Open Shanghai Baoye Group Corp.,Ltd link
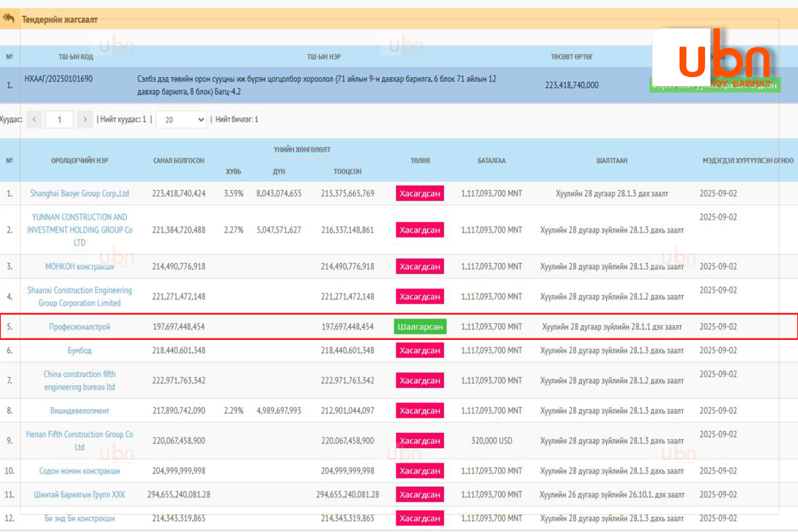 click(79, 194)
